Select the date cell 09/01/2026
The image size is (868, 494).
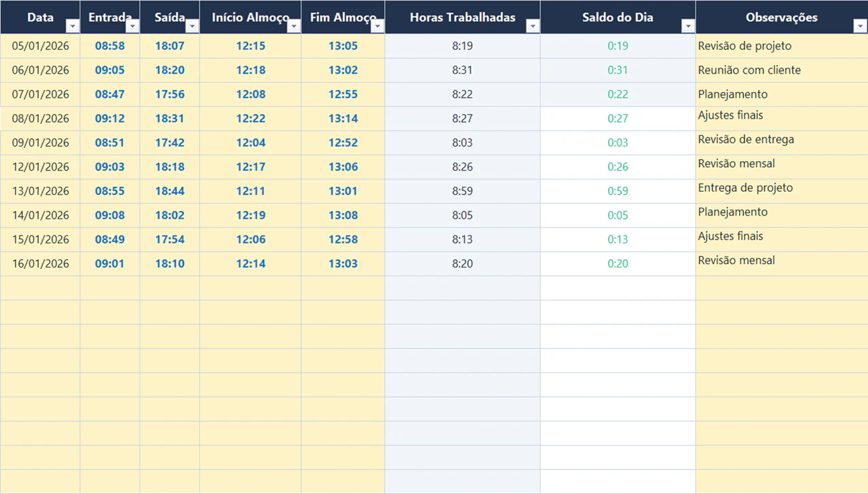[40, 143]
